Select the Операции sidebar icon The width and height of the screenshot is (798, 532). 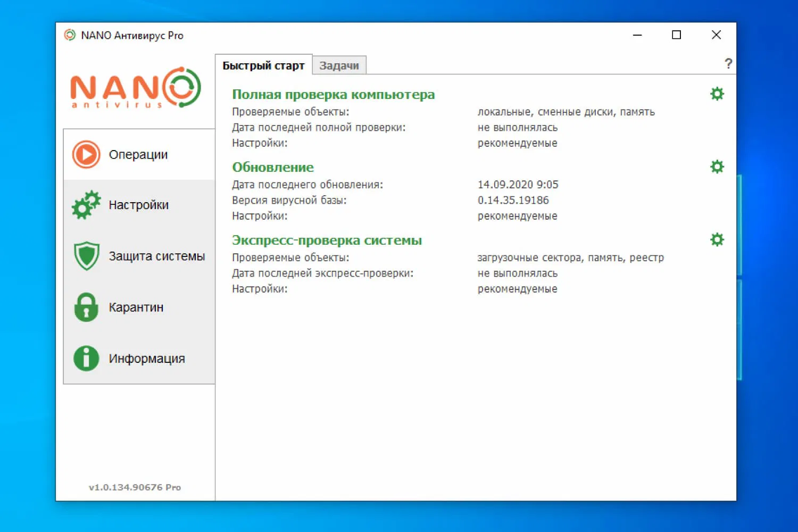pos(85,155)
